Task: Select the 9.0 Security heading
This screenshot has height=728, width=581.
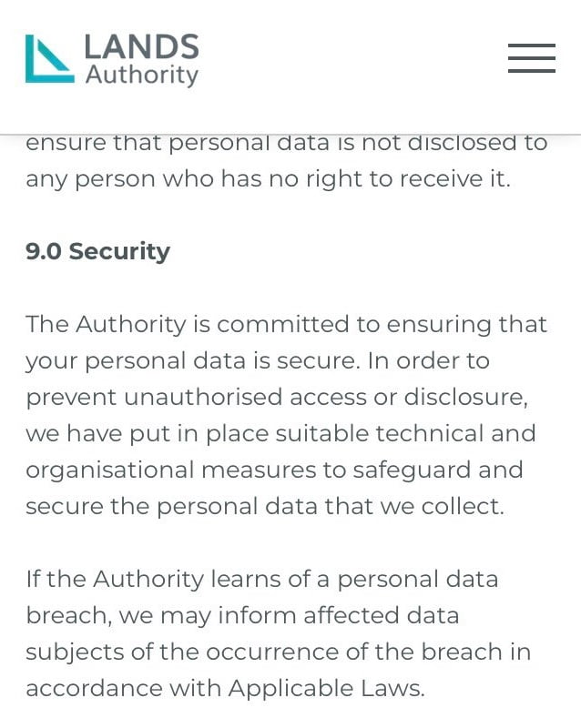Action: (97, 251)
